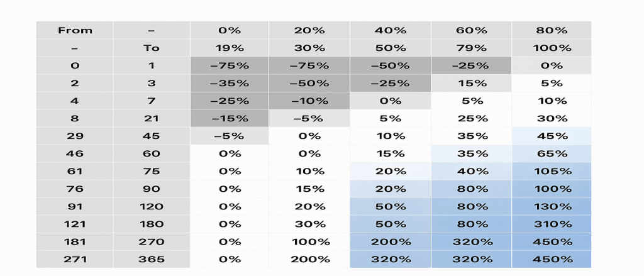The height and width of the screenshot is (276, 644).
Task: Select the 25% cell in row 8–21
Action: tap(471, 118)
